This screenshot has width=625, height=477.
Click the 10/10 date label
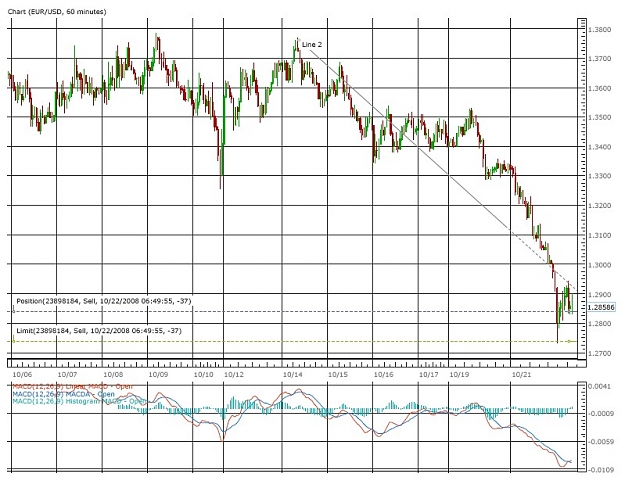point(204,375)
